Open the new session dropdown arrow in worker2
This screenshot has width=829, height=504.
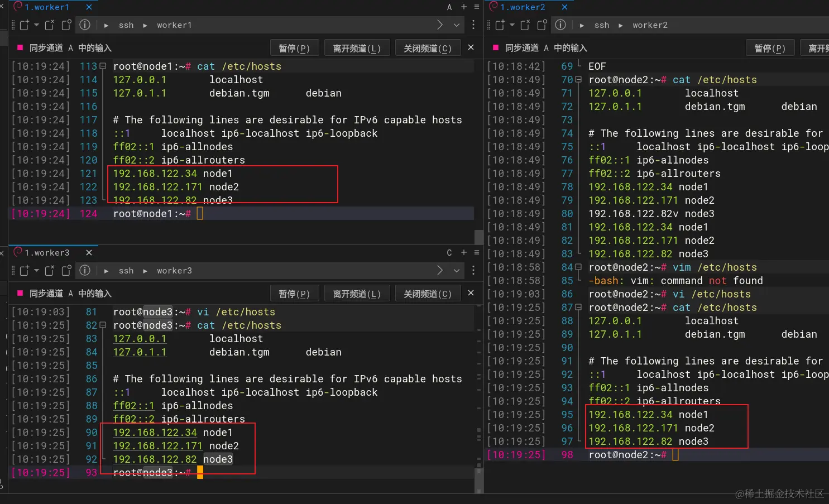[512, 25]
